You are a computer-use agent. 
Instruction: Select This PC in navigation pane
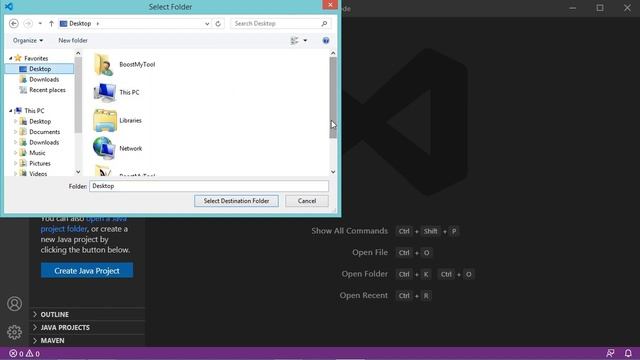34,111
